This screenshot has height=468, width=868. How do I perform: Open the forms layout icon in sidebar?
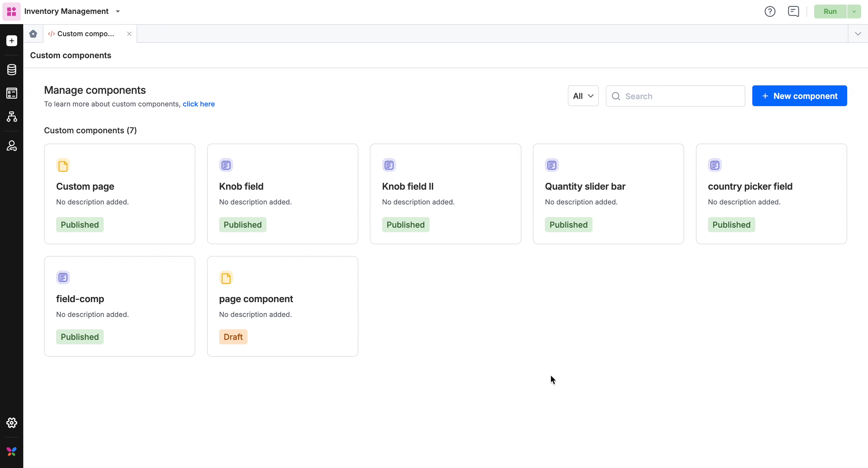pos(11,93)
